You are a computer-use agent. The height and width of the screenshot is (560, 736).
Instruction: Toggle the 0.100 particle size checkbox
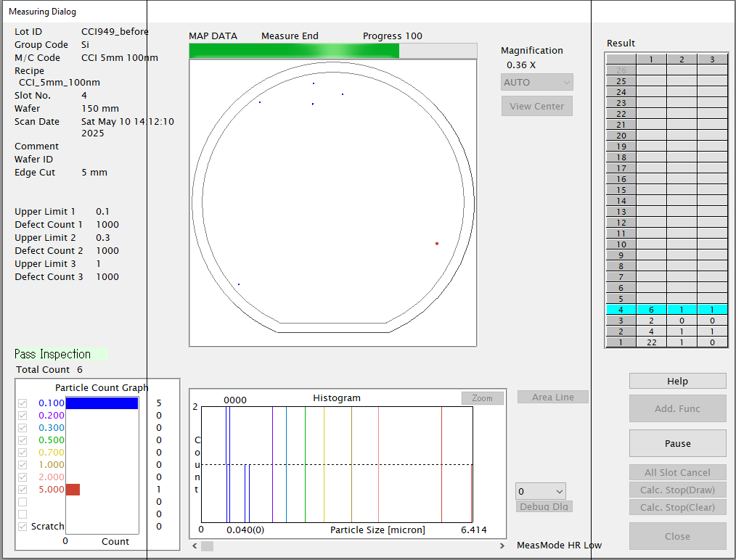click(x=23, y=403)
